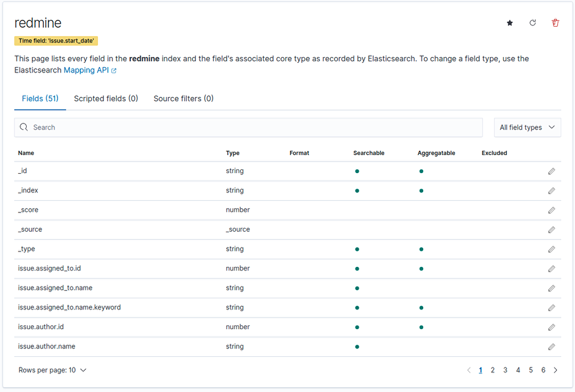Click the Format column header
Image resolution: width=575 pixels, height=392 pixels.
[x=299, y=153]
